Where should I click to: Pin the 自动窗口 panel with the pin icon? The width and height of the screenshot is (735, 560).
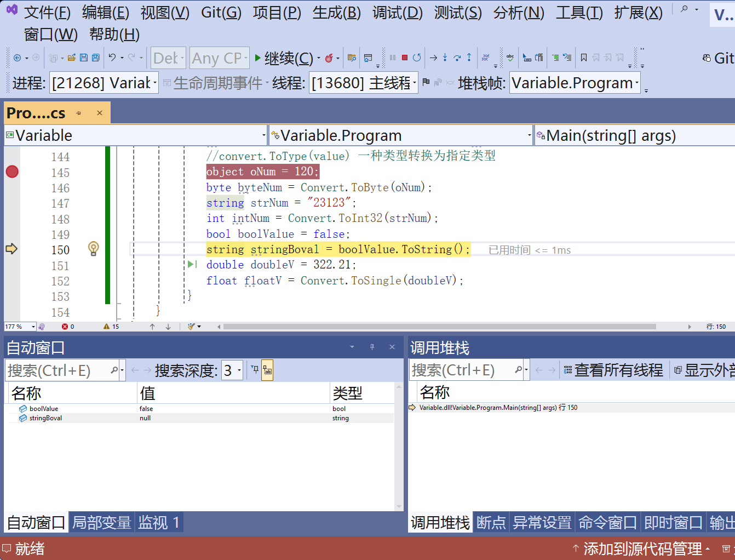pos(372,346)
